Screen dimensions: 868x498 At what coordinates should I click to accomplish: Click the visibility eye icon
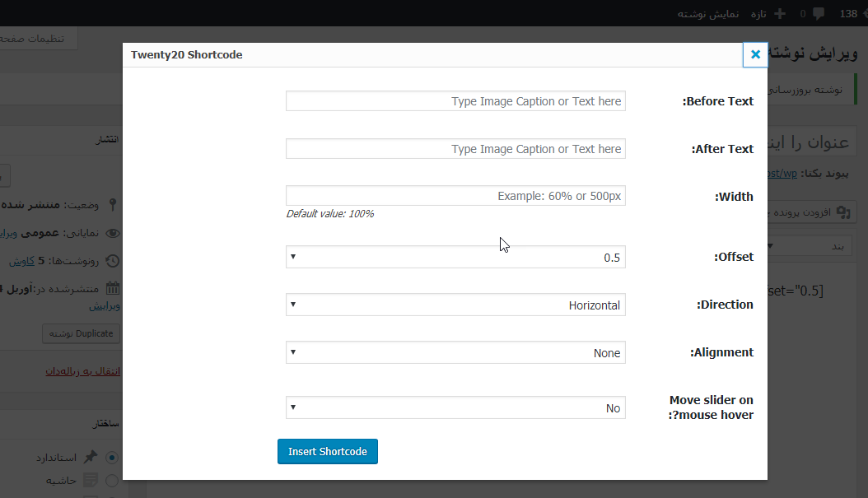tap(112, 233)
